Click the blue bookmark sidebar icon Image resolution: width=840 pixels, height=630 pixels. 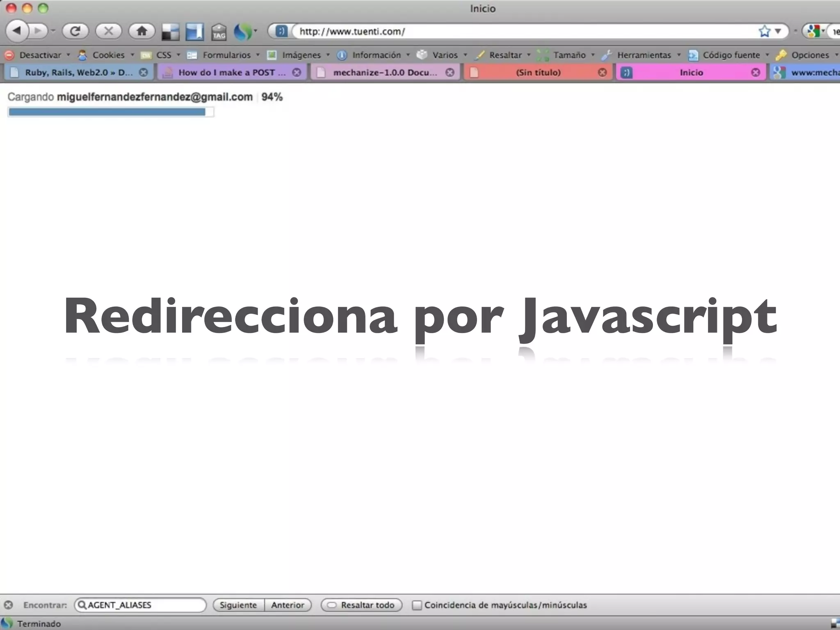pyautogui.click(x=194, y=32)
